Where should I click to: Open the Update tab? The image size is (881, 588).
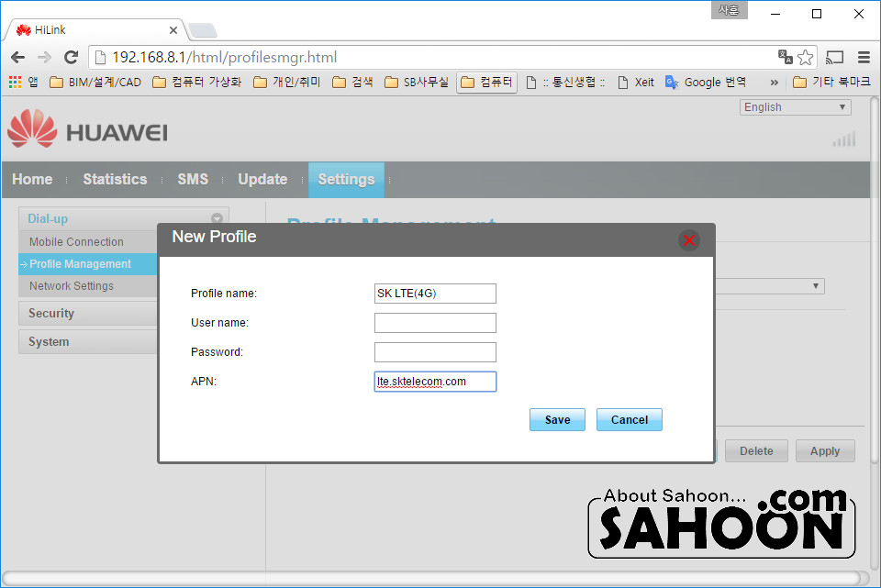(262, 179)
